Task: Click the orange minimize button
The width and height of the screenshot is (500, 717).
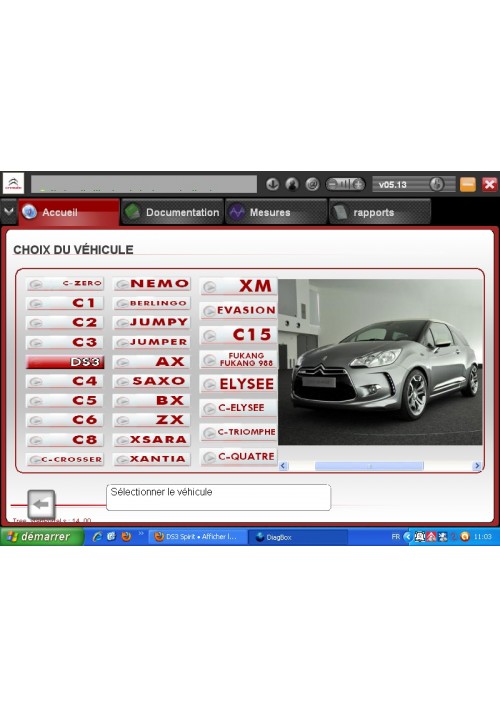Action: click(x=468, y=184)
